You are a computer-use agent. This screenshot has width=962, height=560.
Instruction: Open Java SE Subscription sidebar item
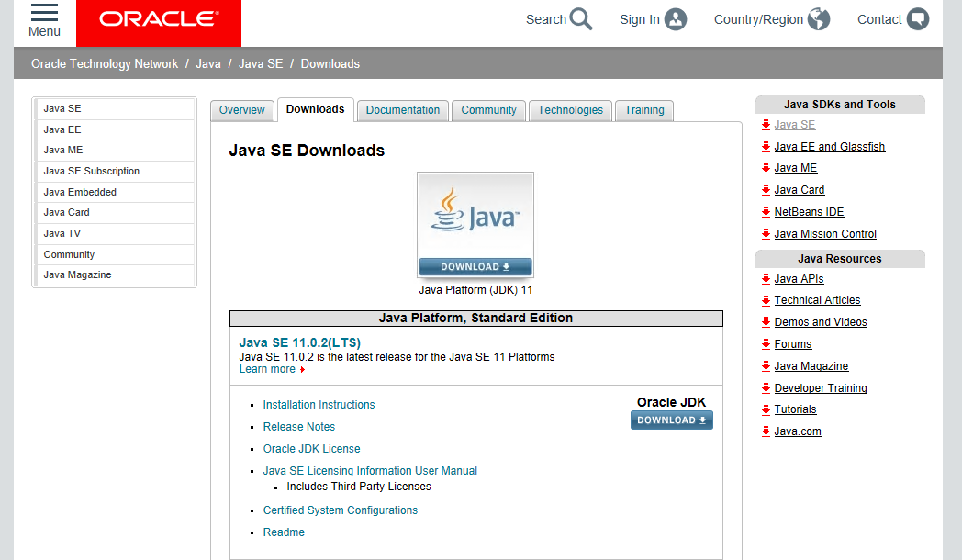point(115,171)
